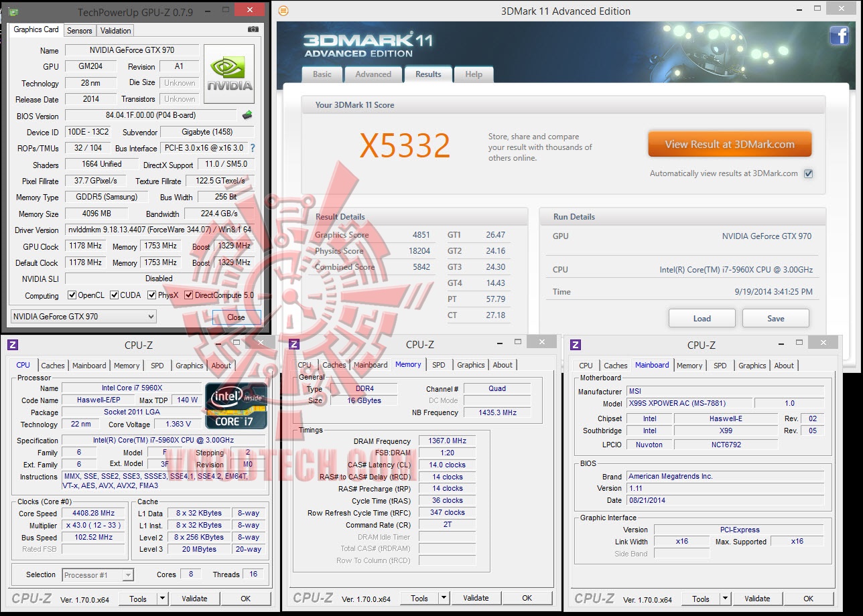Click the DRAM Frequency value 1367.0 MHz
Viewport: 863px width, 616px height.
448,441
